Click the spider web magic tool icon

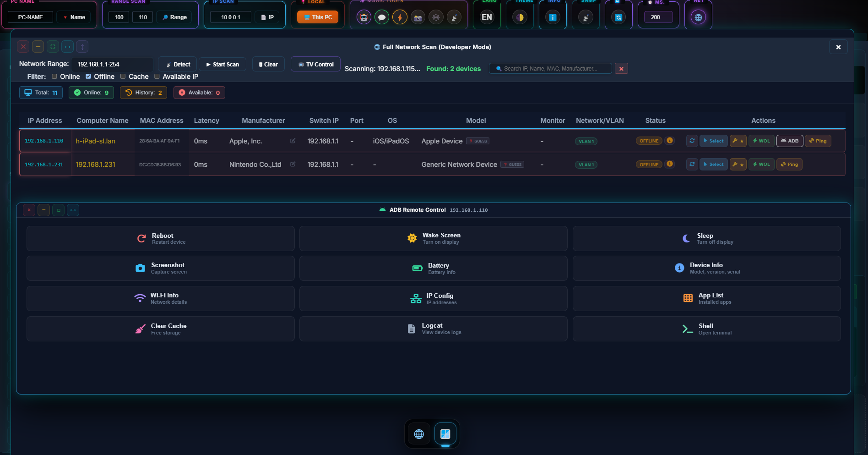(436, 17)
